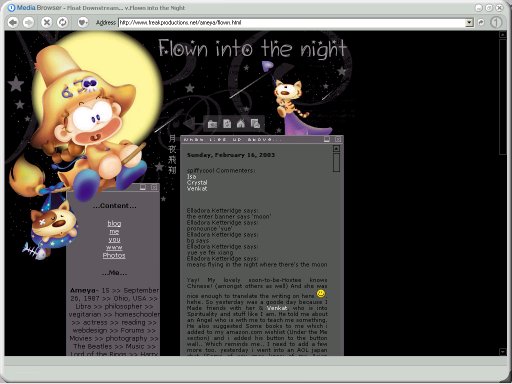Expand the address bar dropdown arrow
The height and width of the screenshot is (384, 512).
pyautogui.click(x=469, y=23)
